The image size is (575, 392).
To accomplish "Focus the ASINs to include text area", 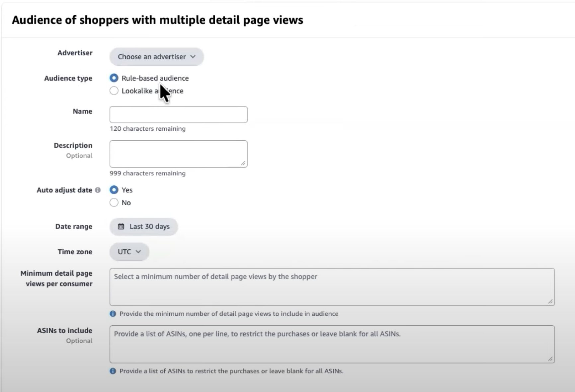I will tap(332, 344).
